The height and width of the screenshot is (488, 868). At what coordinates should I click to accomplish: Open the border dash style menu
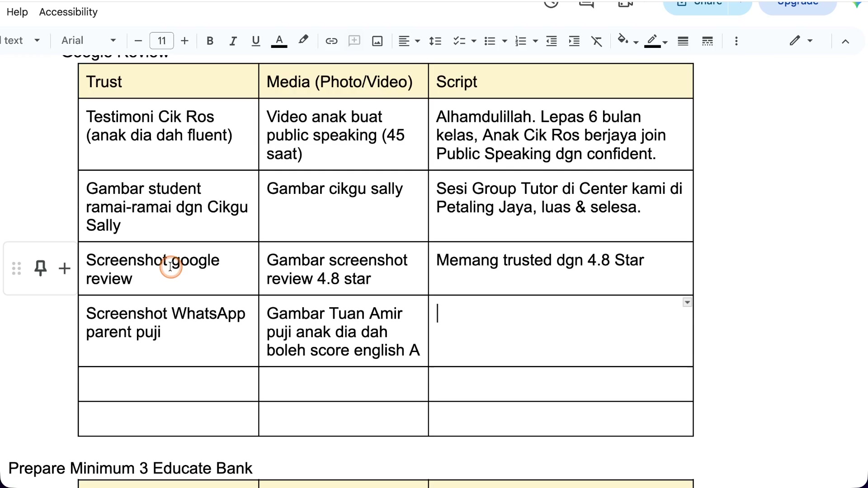[x=708, y=41]
